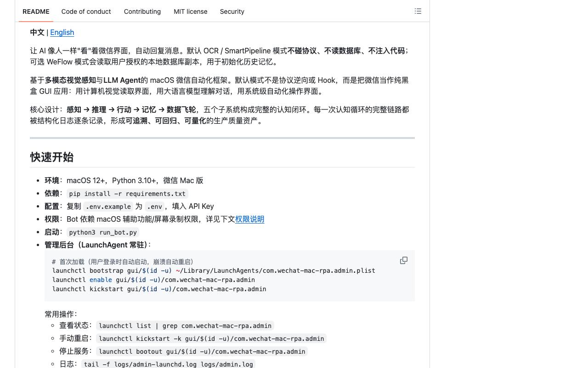The height and width of the screenshot is (368, 588).
Task: Copy the launchctl code block
Action: pyautogui.click(x=404, y=260)
